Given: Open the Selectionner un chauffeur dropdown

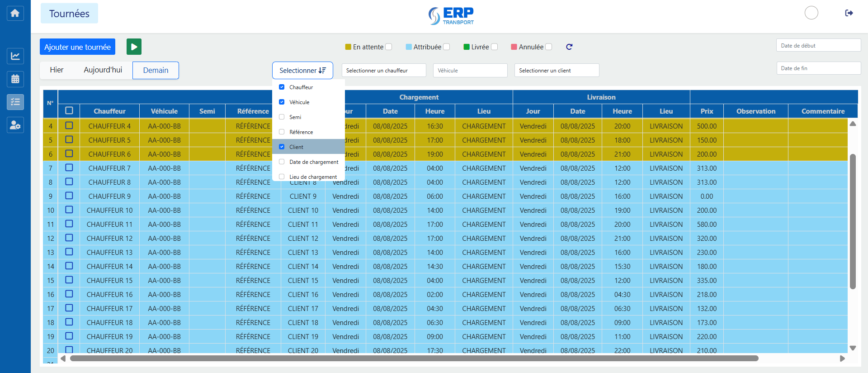Looking at the screenshot, I should tap(383, 70).
